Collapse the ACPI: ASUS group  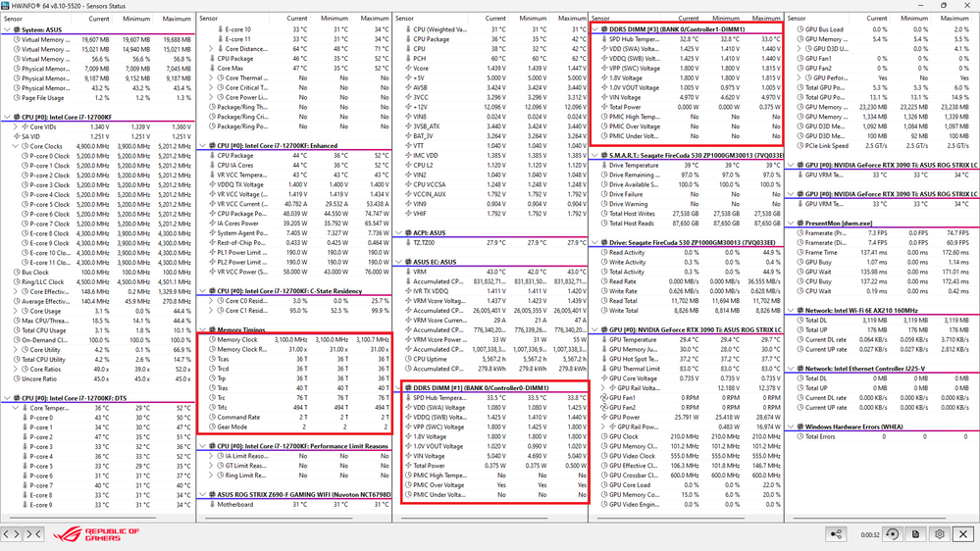click(398, 233)
